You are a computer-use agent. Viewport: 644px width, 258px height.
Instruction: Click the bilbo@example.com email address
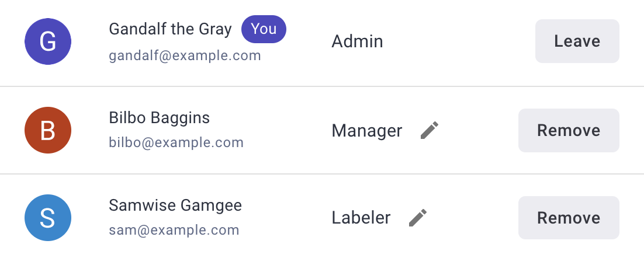pyautogui.click(x=176, y=142)
